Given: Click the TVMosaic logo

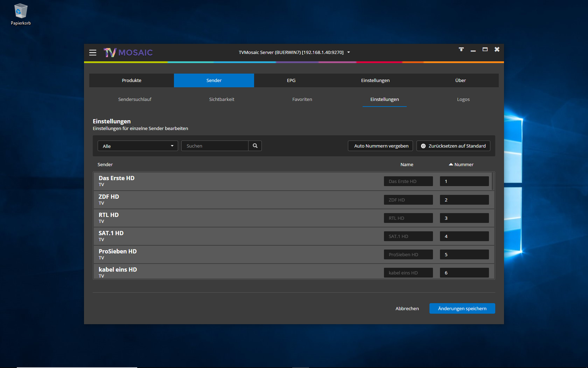Looking at the screenshot, I should pos(128,53).
